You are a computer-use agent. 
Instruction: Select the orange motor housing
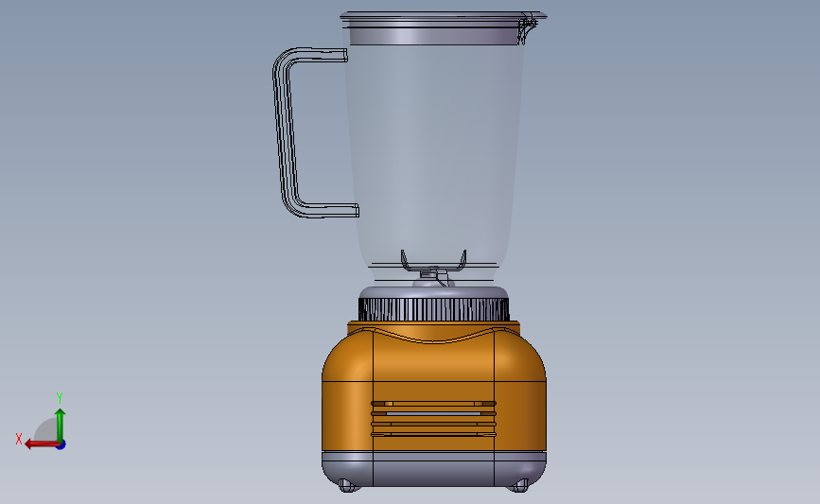tap(434, 387)
